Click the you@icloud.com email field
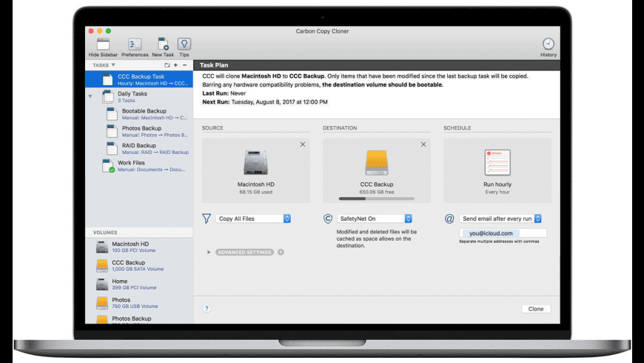Image resolution: width=644 pixels, height=363 pixels. pyautogui.click(x=503, y=233)
